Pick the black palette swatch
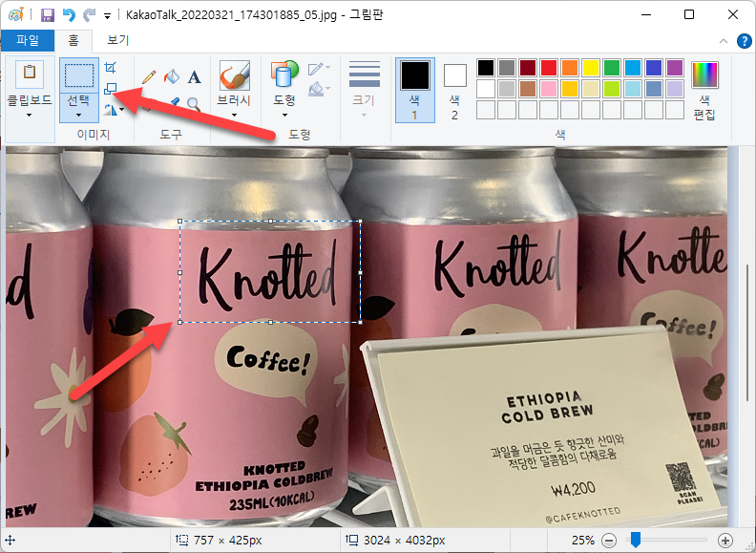 pos(486,68)
